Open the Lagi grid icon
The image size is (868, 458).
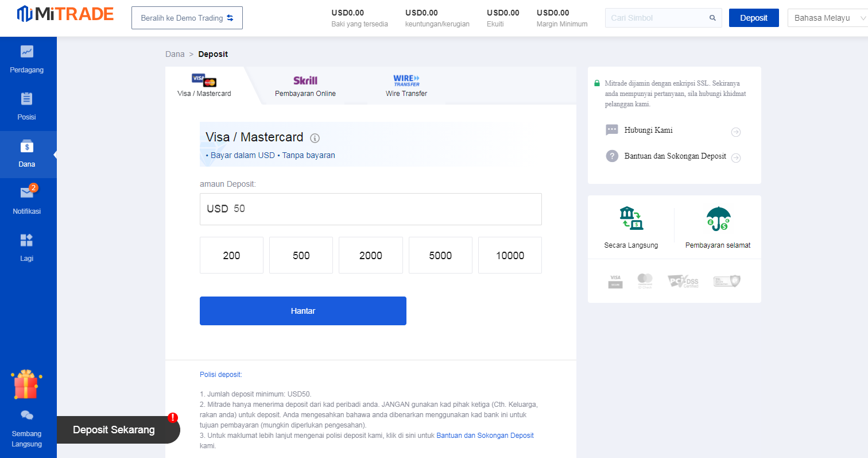tap(27, 240)
